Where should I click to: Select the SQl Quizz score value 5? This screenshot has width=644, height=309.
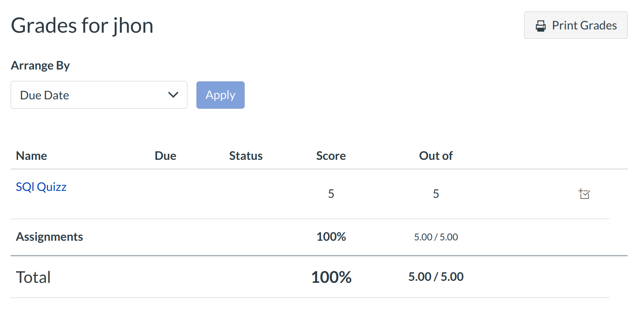tap(331, 194)
